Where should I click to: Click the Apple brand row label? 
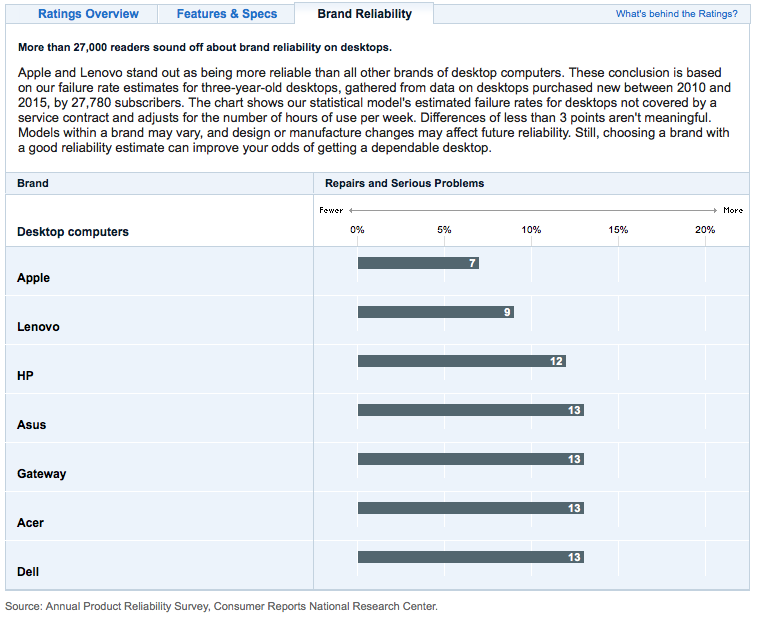[33, 278]
